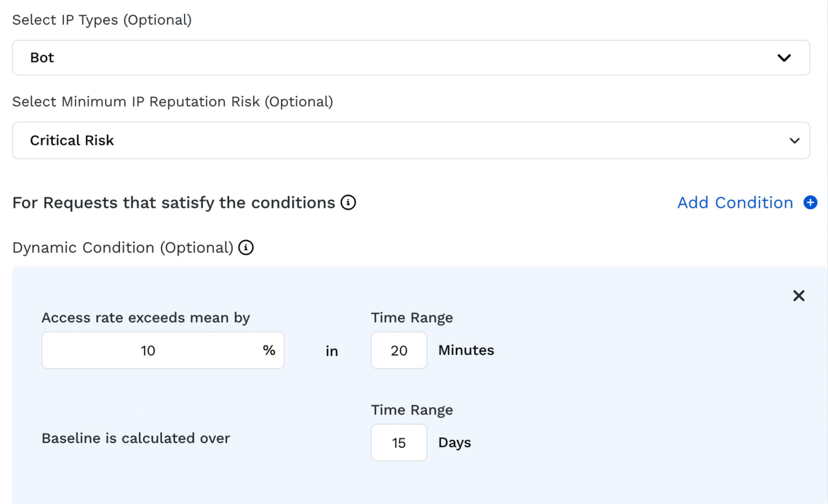828x504 pixels.
Task: Click 'For Requests that satisfy the conditions' heading
Action: pos(174,203)
